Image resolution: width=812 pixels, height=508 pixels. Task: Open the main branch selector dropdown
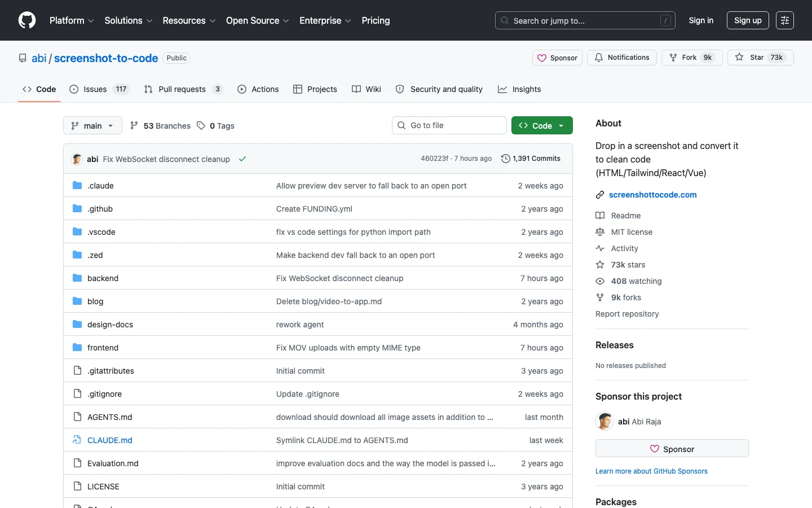pos(92,125)
